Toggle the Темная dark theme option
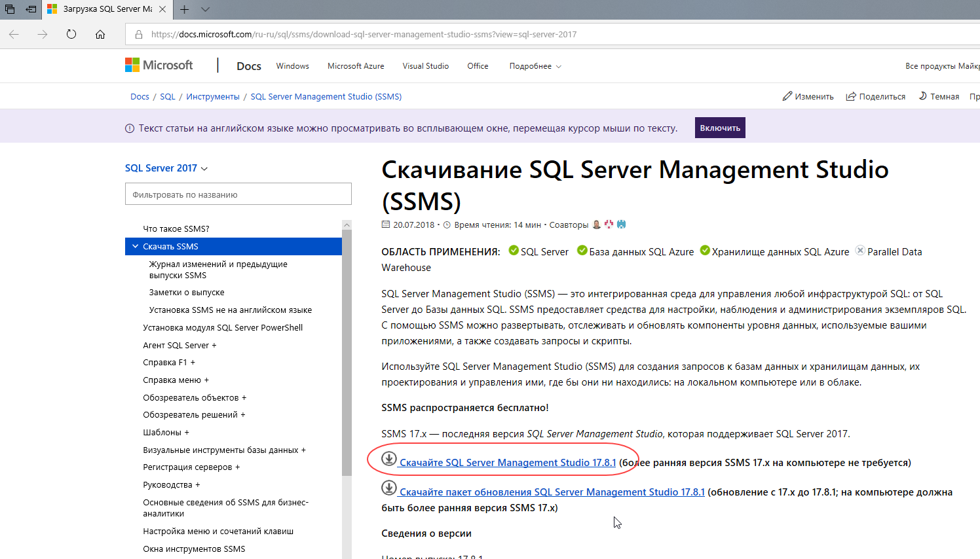This screenshot has width=980, height=559. [939, 96]
